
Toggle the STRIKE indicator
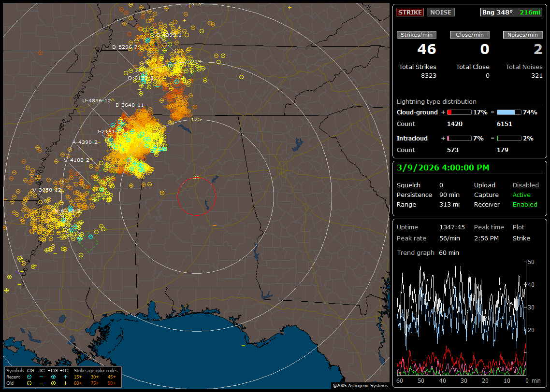[x=409, y=12]
